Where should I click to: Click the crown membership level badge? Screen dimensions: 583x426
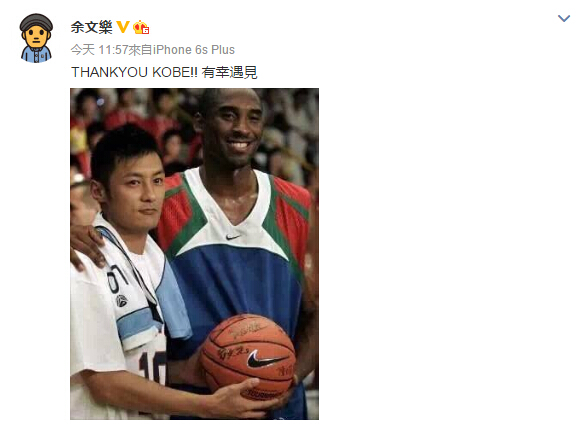[x=141, y=27]
